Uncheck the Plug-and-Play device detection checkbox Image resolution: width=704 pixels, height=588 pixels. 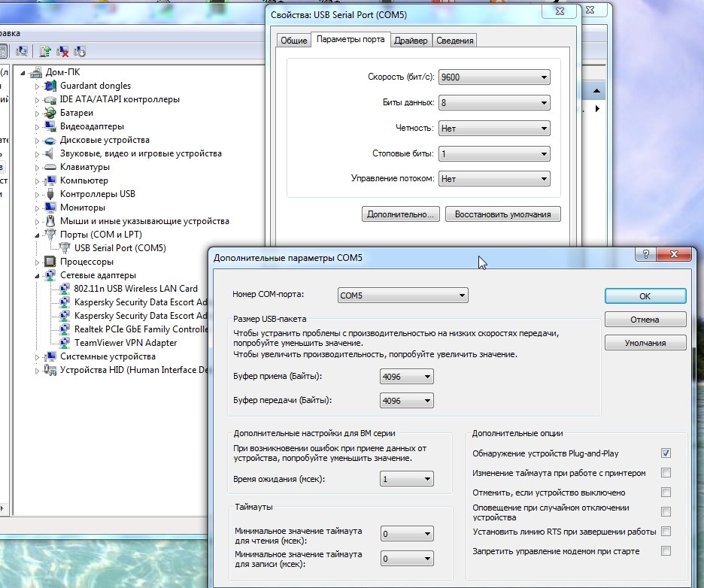pyautogui.click(x=666, y=453)
